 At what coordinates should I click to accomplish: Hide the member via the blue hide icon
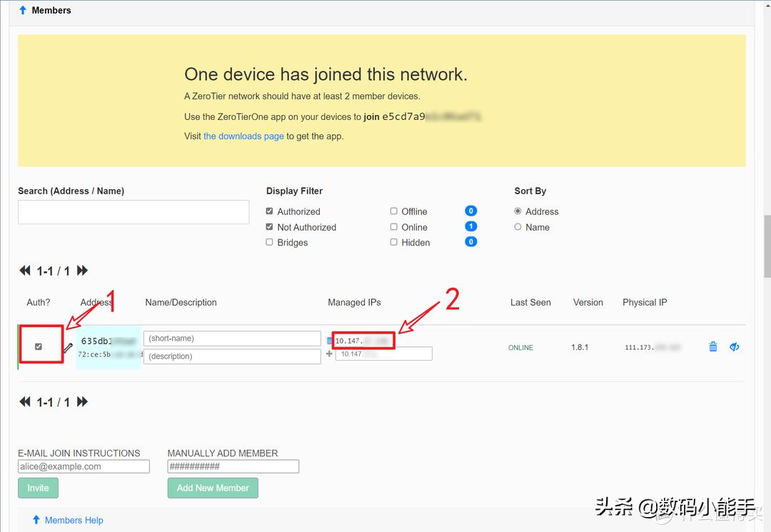pos(735,346)
